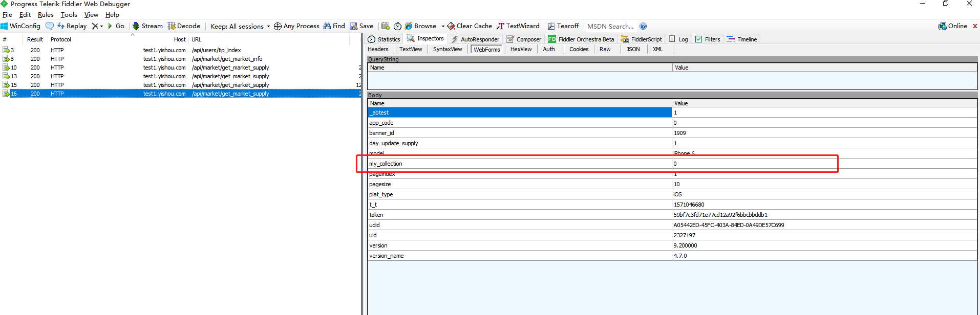Screen dimensions: 980x315
Task: Toggle Stream mode in toolbar
Action: [147, 26]
